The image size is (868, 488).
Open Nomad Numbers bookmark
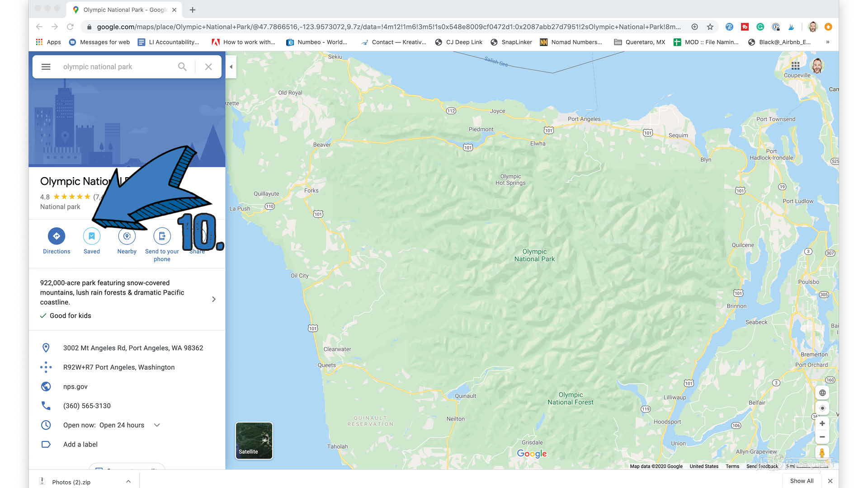click(x=571, y=42)
